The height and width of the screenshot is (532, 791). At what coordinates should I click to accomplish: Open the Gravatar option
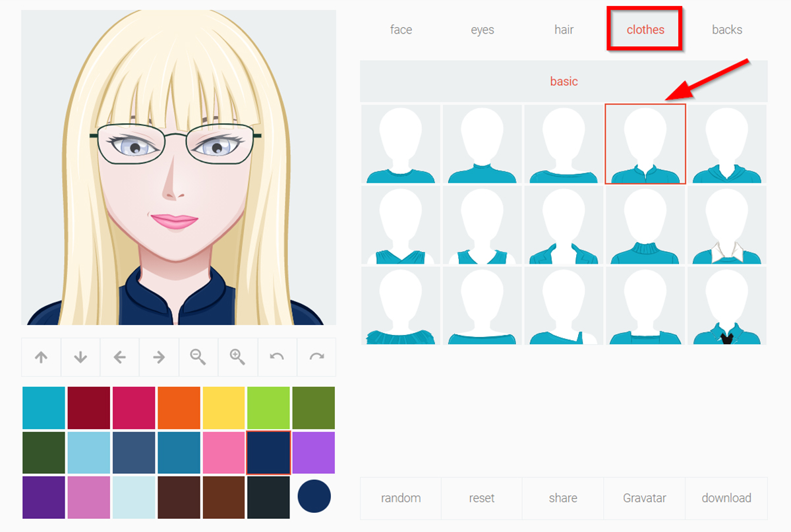tap(644, 498)
